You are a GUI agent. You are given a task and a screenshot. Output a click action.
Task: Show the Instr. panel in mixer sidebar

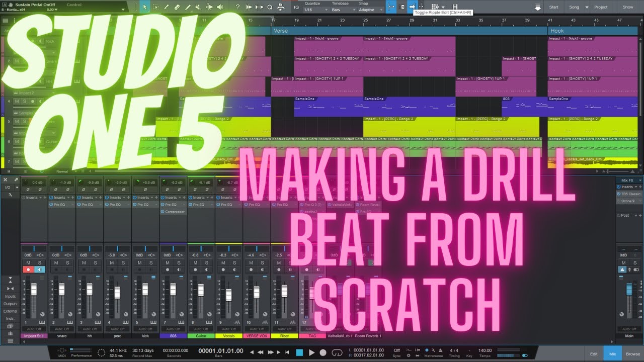[x=10, y=319]
